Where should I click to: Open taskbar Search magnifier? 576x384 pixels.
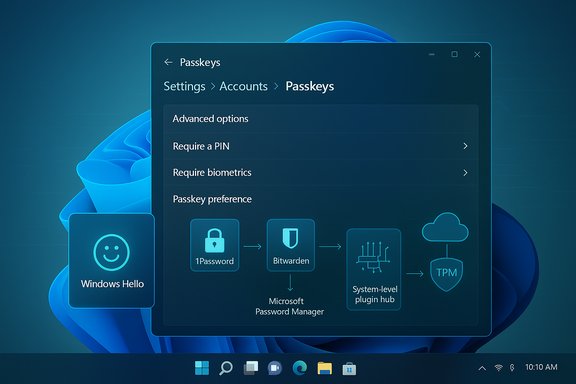(x=226, y=368)
